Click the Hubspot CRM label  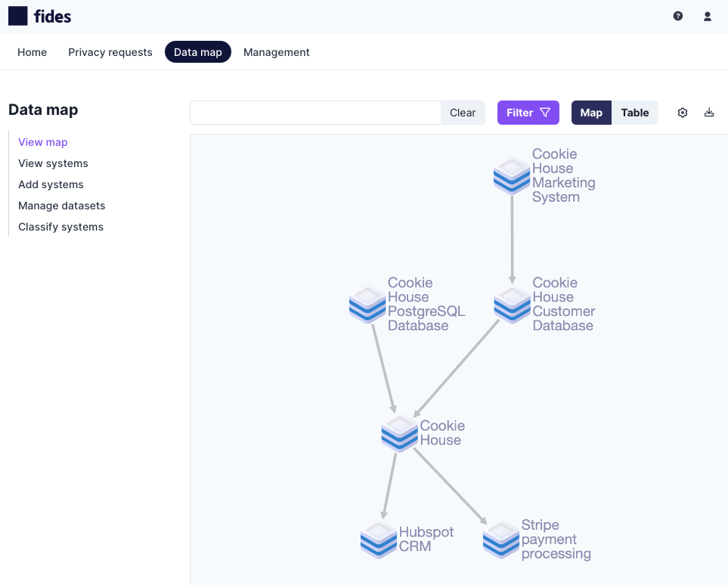click(x=426, y=539)
